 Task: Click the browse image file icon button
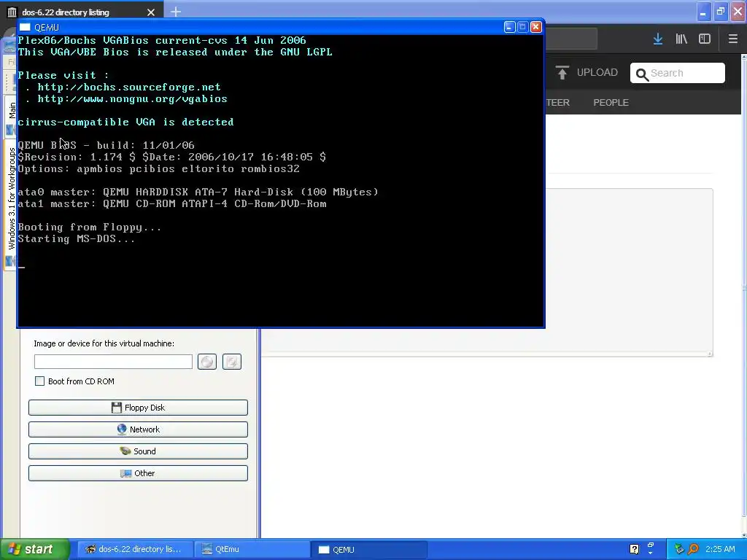tap(231, 362)
